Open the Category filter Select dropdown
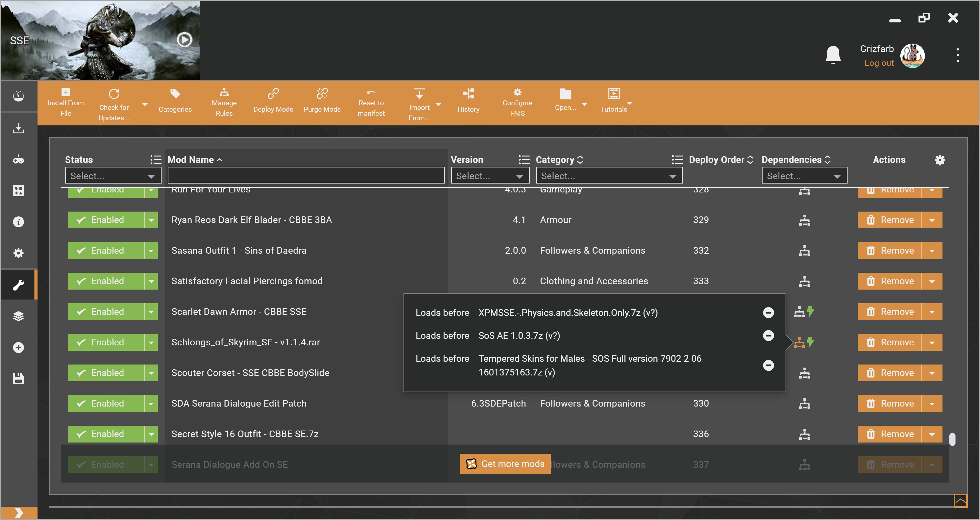This screenshot has width=980, height=520. [x=608, y=176]
